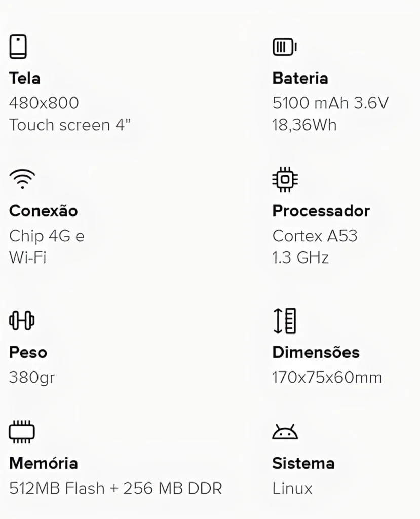Click the Sistema heading
The width and height of the screenshot is (420, 519).
click(x=303, y=463)
